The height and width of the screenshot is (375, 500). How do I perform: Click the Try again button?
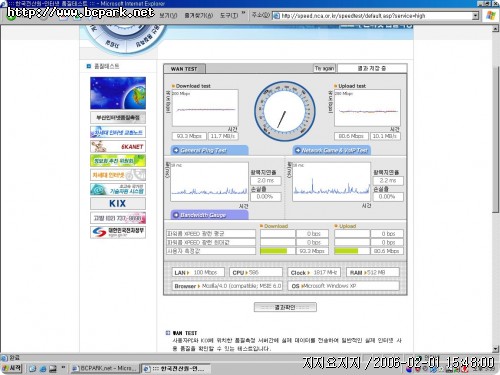pos(324,68)
